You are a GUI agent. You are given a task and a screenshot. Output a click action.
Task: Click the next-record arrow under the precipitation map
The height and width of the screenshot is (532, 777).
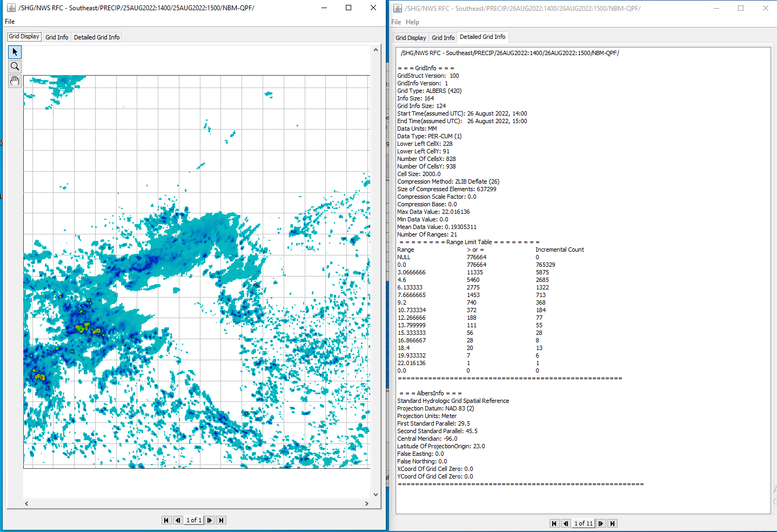(209, 520)
